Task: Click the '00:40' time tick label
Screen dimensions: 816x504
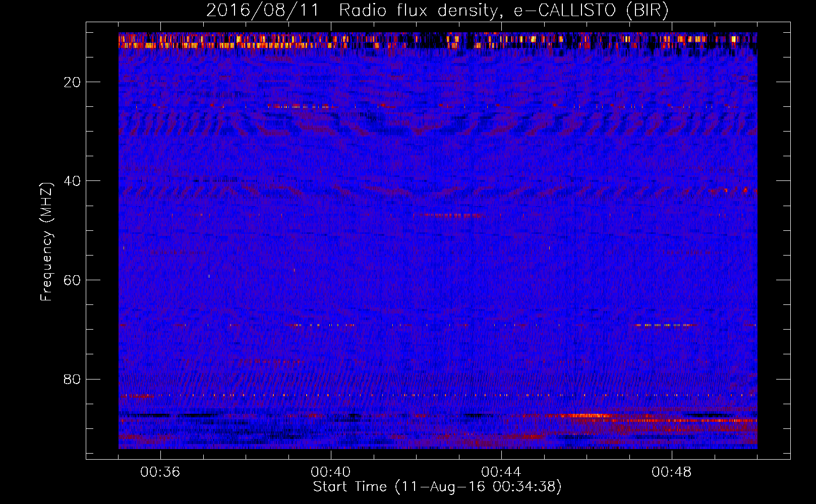Action: 331,472
